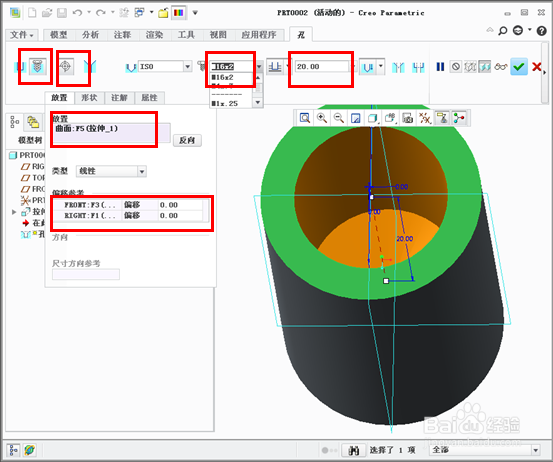Switch to the 渲染 ribbon tab
The height and width of the screenshot is (462, 553).
[x=154, y=35]
